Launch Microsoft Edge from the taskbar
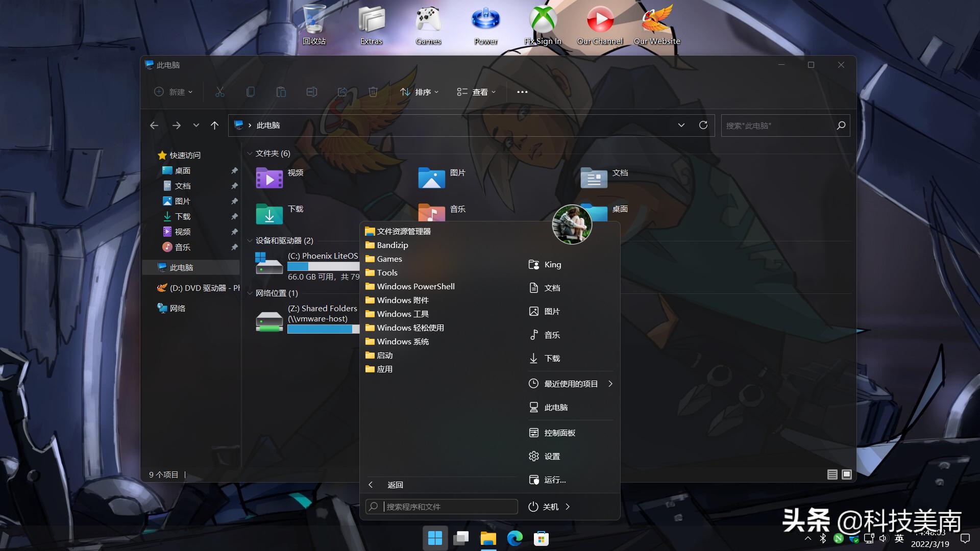The height and width of the screenshot is (551, 980). (x=515, y=538)
